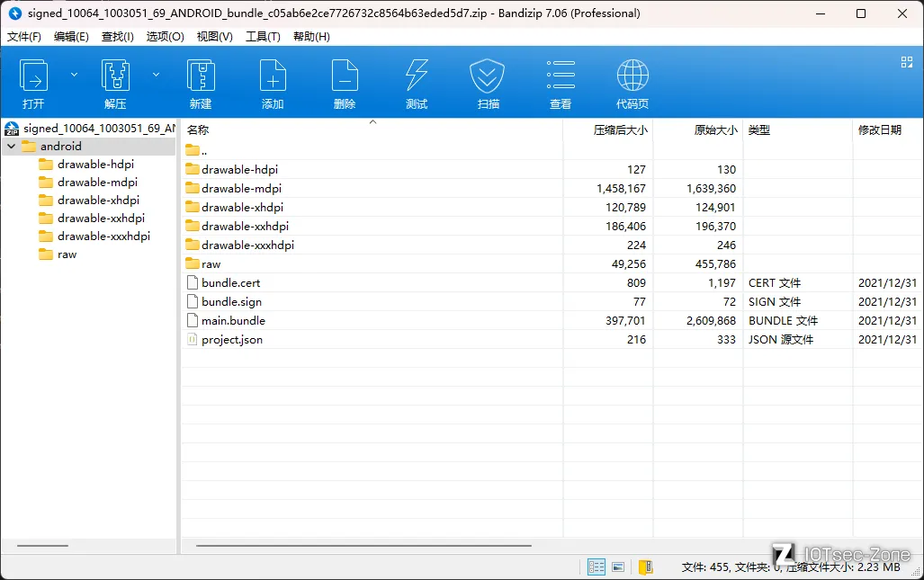Select the archive root node in the tree
Image resolution: width=924 pixels, height=580 pixels.
90,129
